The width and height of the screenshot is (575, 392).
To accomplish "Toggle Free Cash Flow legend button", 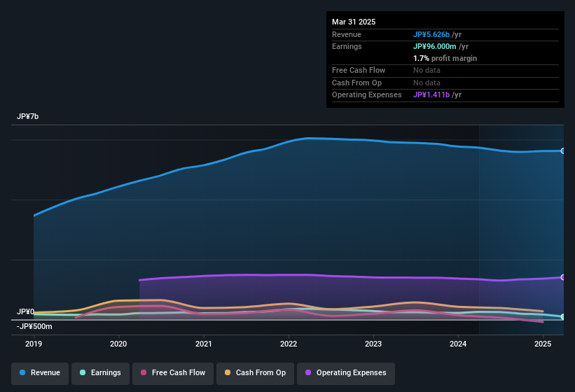I will tap(173, 374).
